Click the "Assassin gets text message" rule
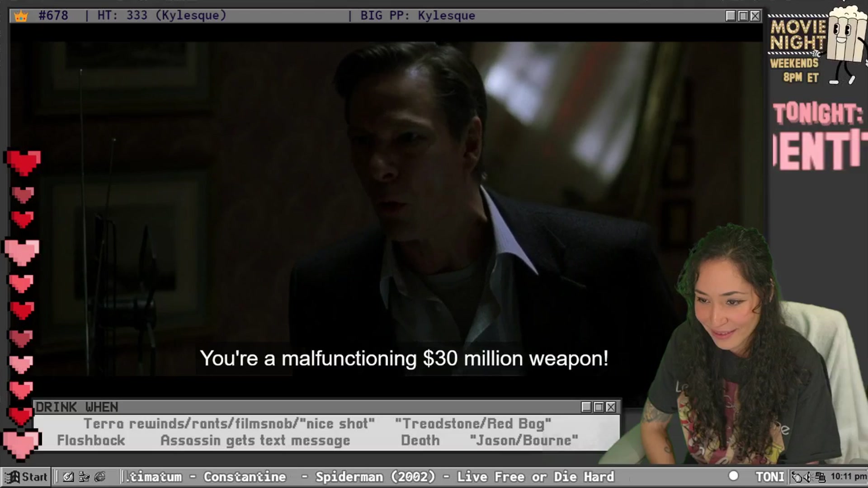The width and height of the screenshot is (868, 488). pos(255,441)
